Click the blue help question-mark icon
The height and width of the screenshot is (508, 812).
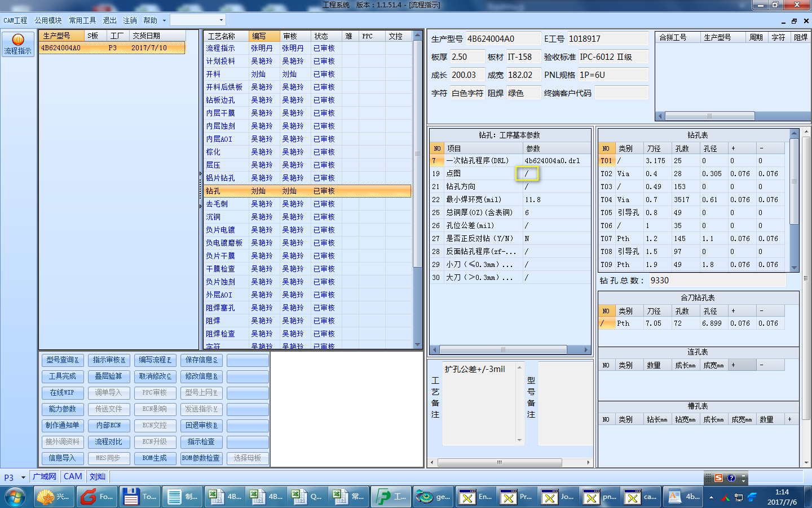point(731,478)
